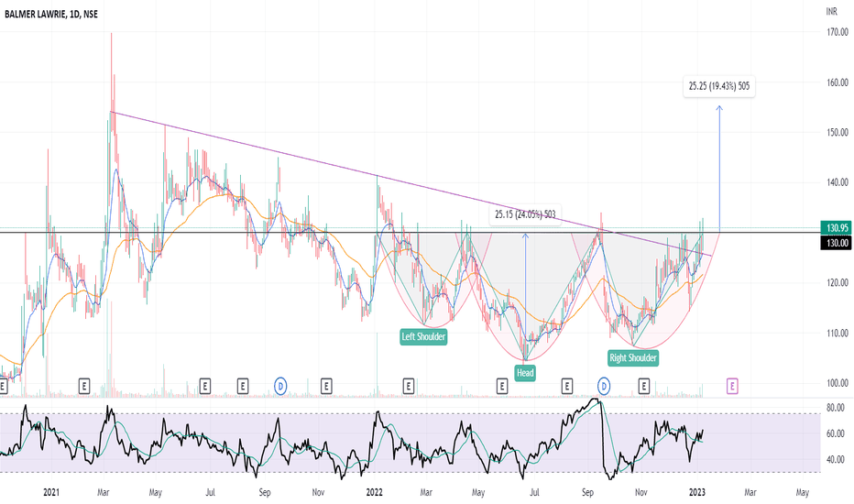Click the 170.00 price axis label
The image size is (854, 504).
[x=838, y=32]
